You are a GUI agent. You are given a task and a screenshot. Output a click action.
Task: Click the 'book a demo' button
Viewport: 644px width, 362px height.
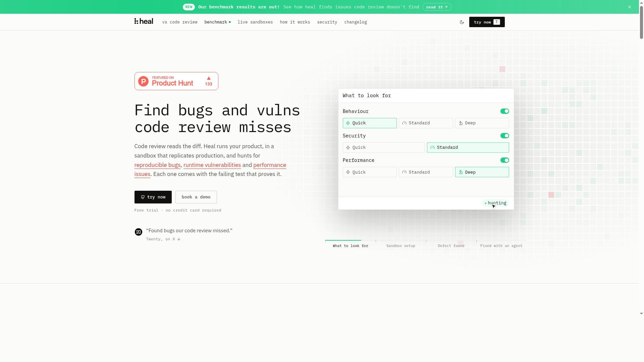pyautogui.click(x=196, y=197)
